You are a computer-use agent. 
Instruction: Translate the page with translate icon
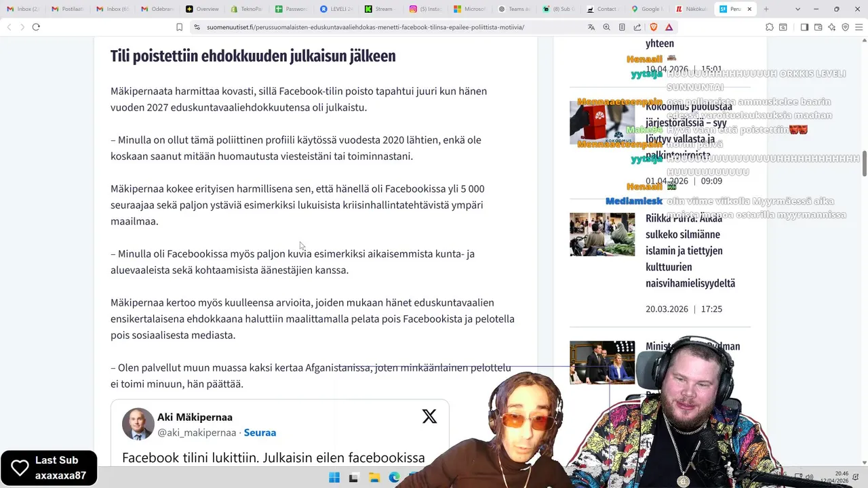point(591,27)
